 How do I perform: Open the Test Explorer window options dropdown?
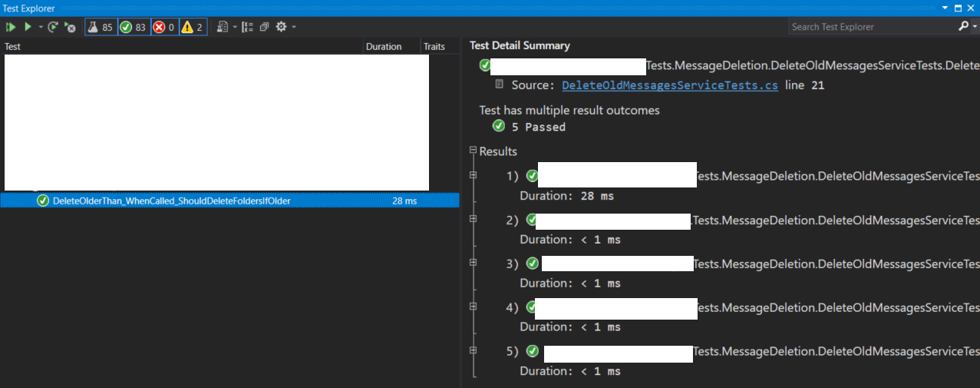point(945,8)
